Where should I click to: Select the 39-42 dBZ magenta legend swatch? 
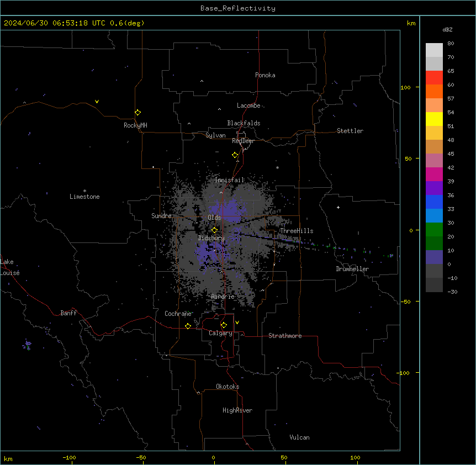(x=434, y=174)
